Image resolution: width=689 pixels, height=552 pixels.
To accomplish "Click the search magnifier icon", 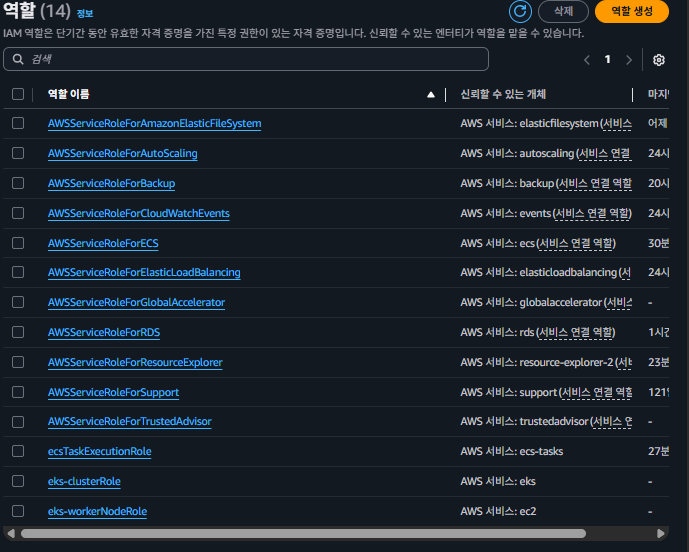I will [x=18, y=59].
